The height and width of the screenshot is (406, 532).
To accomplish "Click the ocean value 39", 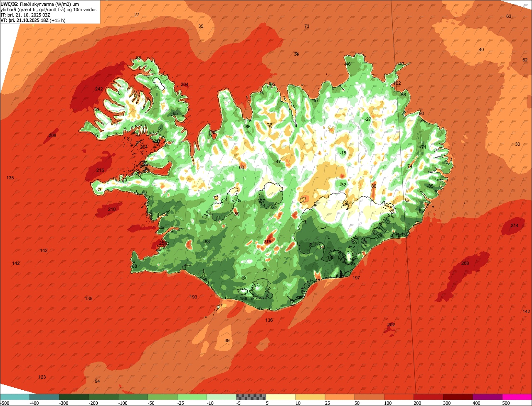I will pyautogui.click(x=227, y=340).
